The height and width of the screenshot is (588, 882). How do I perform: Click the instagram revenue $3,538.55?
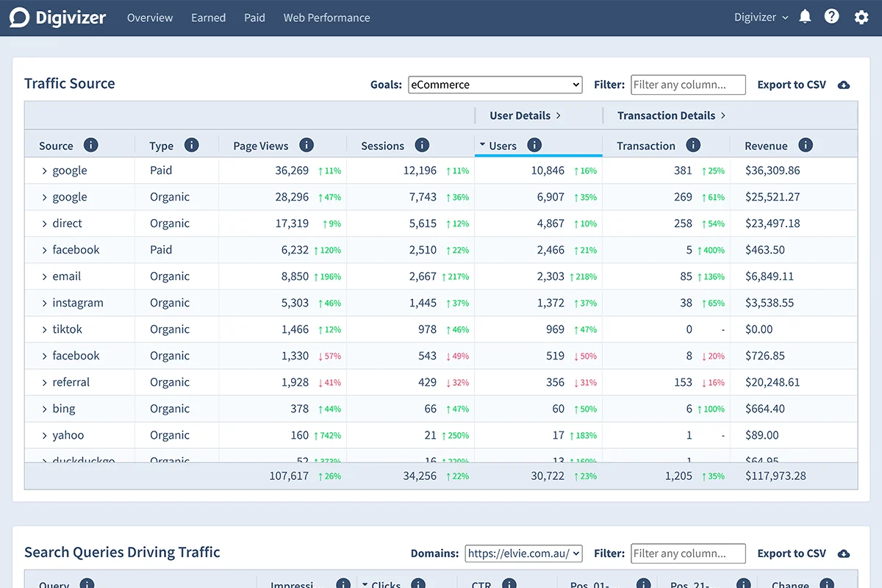770,303
